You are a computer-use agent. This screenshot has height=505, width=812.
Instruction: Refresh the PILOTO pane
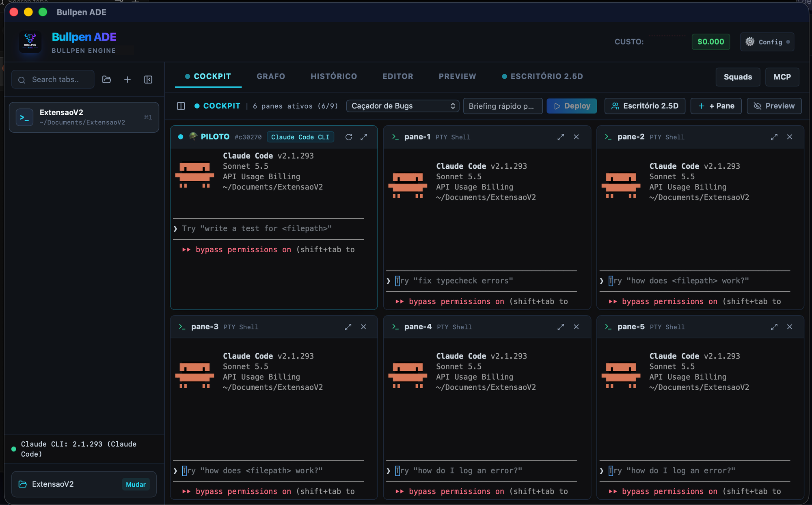[x=349, y=137]
